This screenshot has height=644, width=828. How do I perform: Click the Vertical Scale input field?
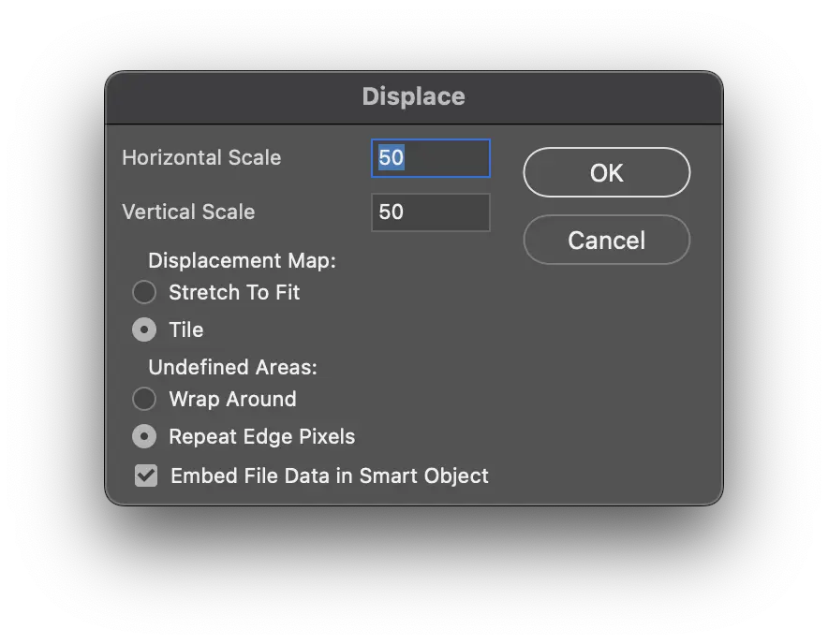pyautogui.click(x=430, y=212)
